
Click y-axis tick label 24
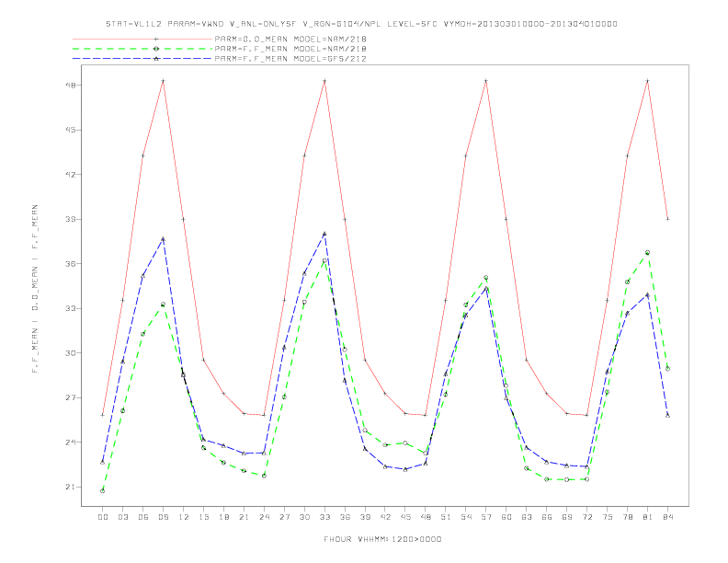71,442
